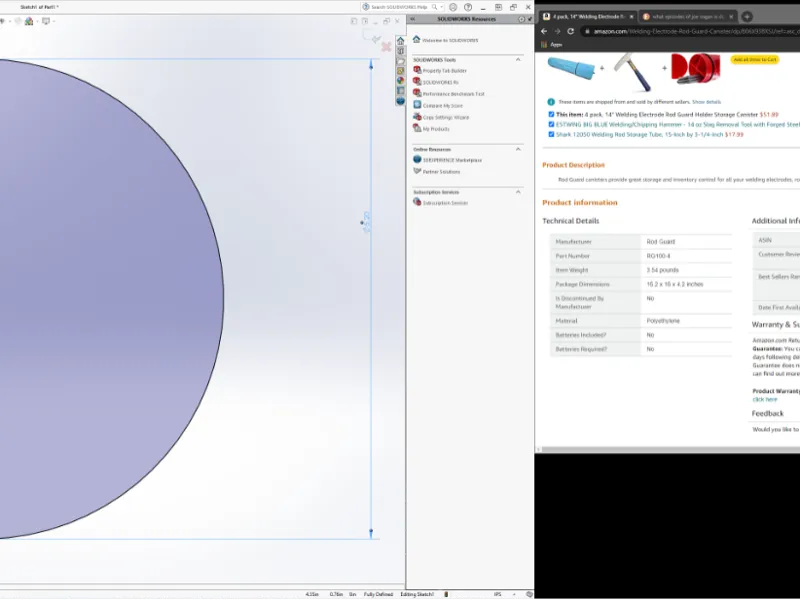Image resolution: width=800 pixels, height=600 pixels.
Task: Open a new Chrome tab
Action: coord(747,17)
